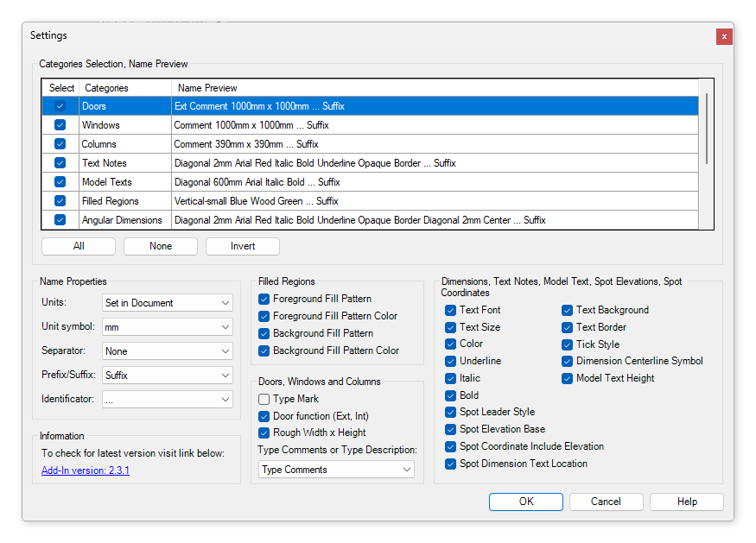Click the Name Preview column header
Viewport: 756px width, 543px height.
click(432, 88)
